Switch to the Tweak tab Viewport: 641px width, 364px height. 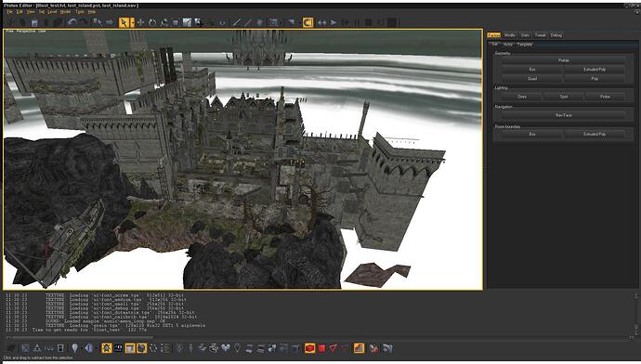pos(540,35)
